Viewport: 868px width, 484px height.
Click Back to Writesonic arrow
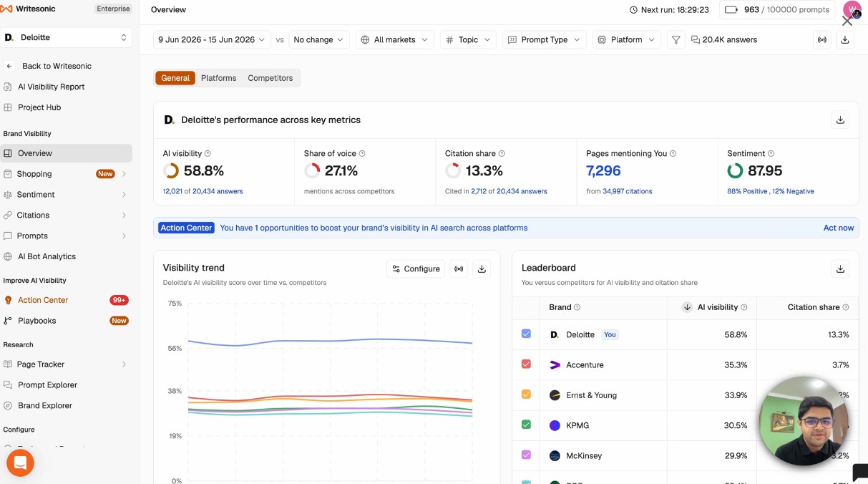(x=9, y=66)
